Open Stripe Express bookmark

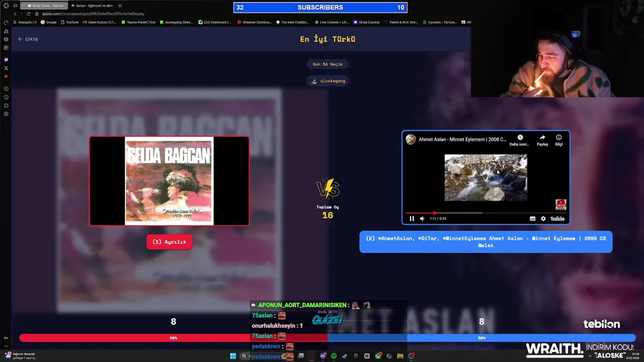point(367,22)
